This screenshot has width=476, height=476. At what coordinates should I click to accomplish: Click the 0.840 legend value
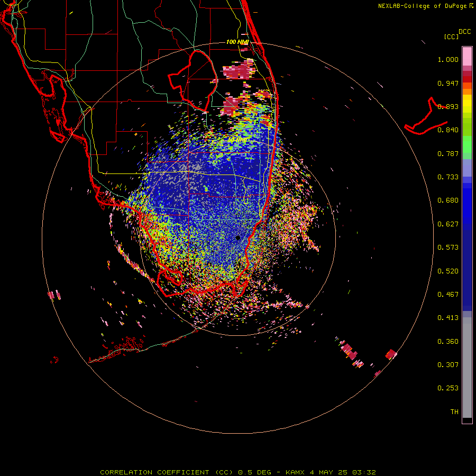(448, 130)
